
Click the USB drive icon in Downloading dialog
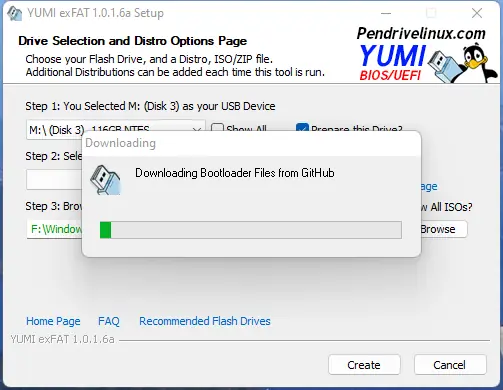pyautogui.click(x=105, y=180)
